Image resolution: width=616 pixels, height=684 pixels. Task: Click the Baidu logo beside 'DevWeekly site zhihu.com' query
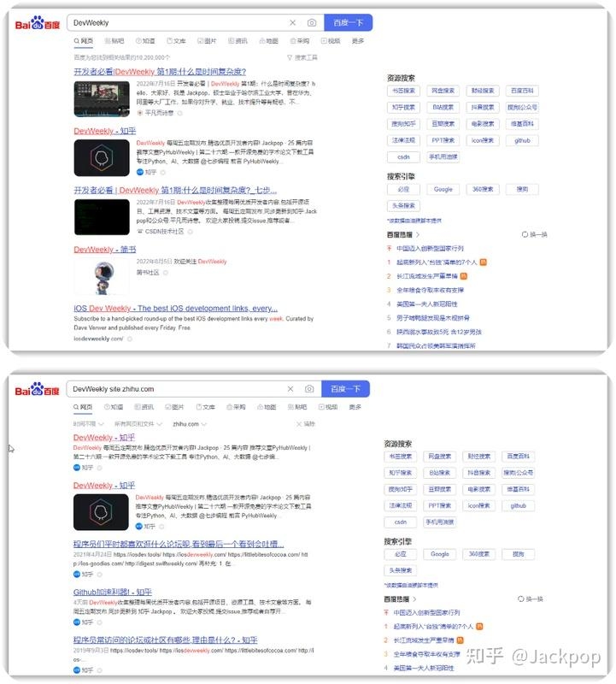tap(37, 389)
